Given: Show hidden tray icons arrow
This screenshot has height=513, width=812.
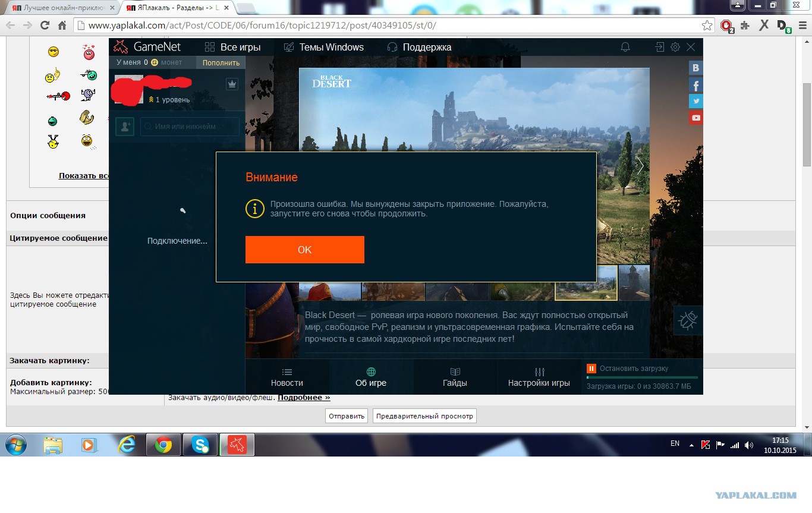Looking at the screenshot, I should click(x=691, y=445).
